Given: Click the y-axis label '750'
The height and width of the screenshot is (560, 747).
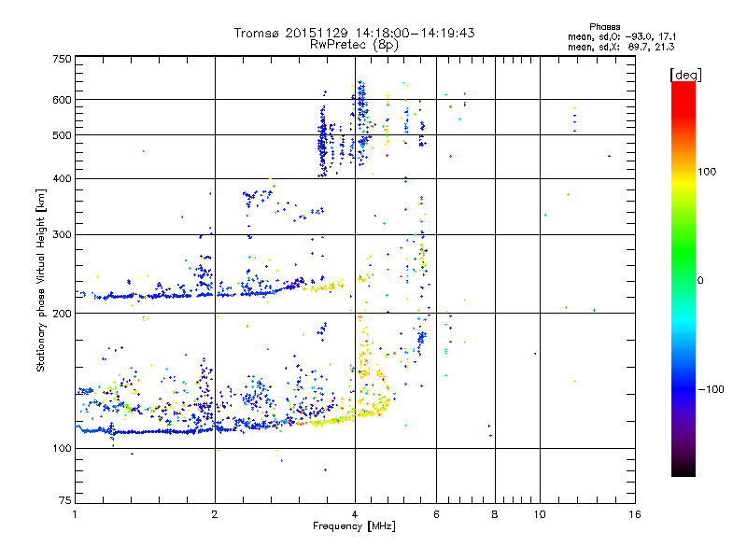Looking at the screenshot, I should [x=63, y=59].
